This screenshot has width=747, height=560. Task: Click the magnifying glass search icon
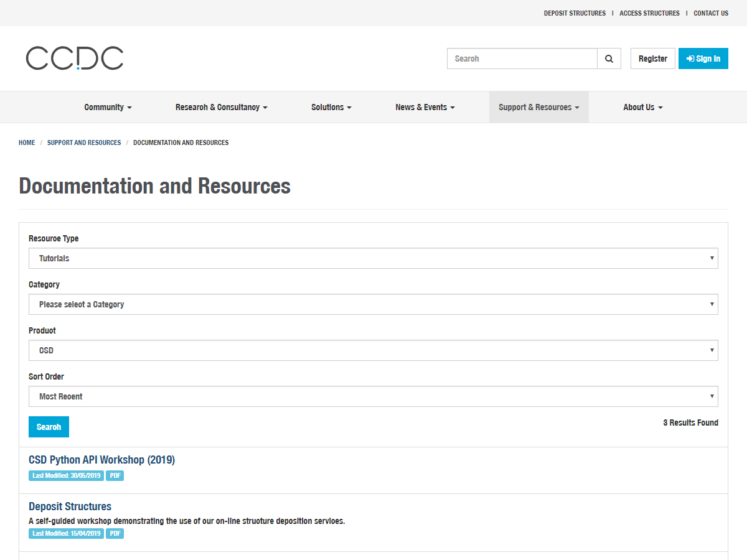(609, 58)
